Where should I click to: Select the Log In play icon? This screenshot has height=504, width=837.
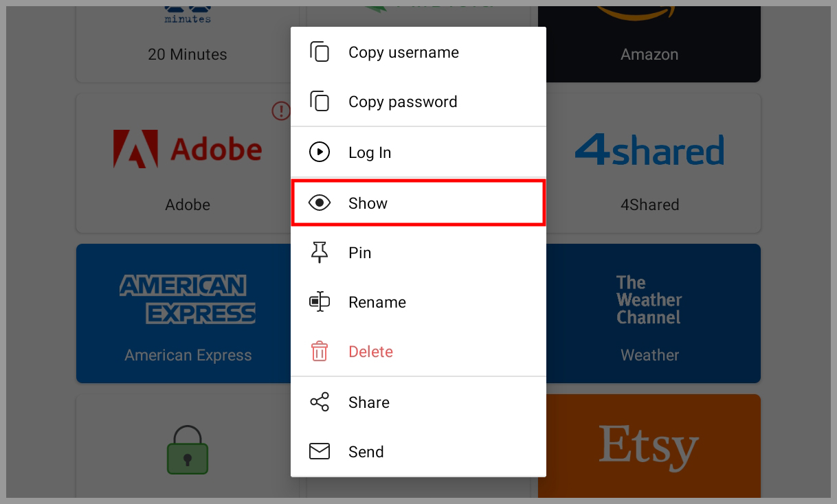319,152
